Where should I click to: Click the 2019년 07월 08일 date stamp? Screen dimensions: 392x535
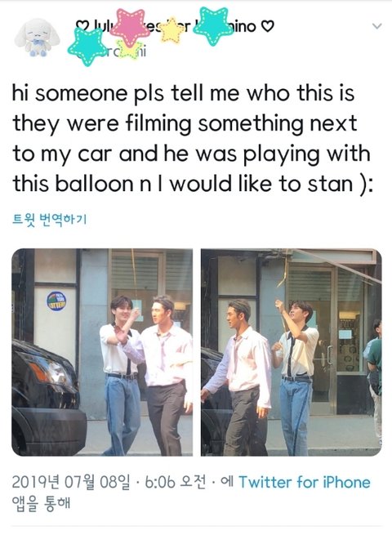tap(71, 482)
